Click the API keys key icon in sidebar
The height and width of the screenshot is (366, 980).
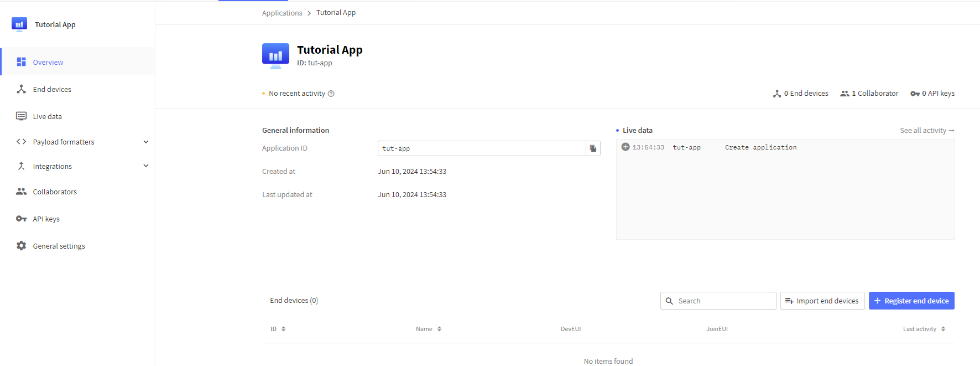click(x=21, y=219)
